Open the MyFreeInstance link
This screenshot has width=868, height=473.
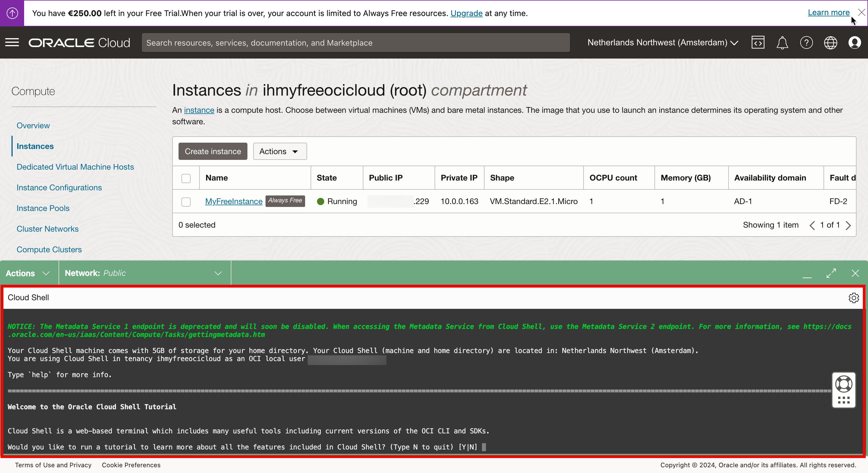pyautogui.click(x=234, y=201)
